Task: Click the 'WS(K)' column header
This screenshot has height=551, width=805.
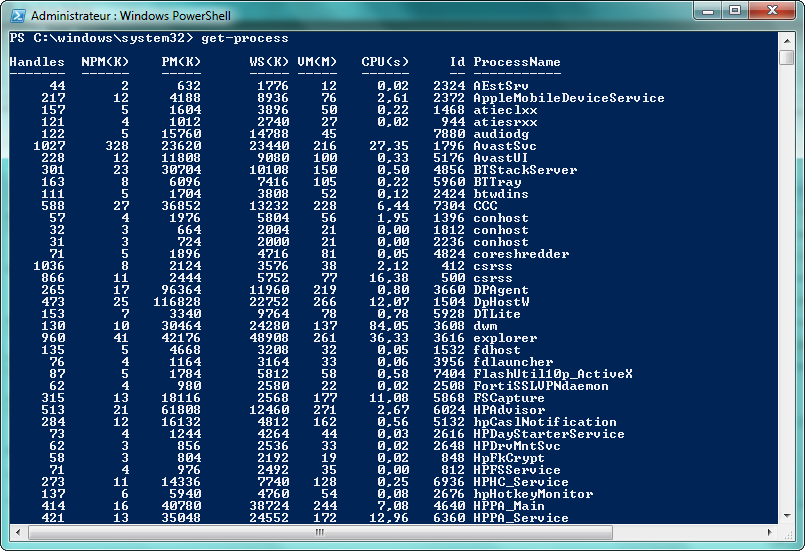Action: tap(269, 62)
